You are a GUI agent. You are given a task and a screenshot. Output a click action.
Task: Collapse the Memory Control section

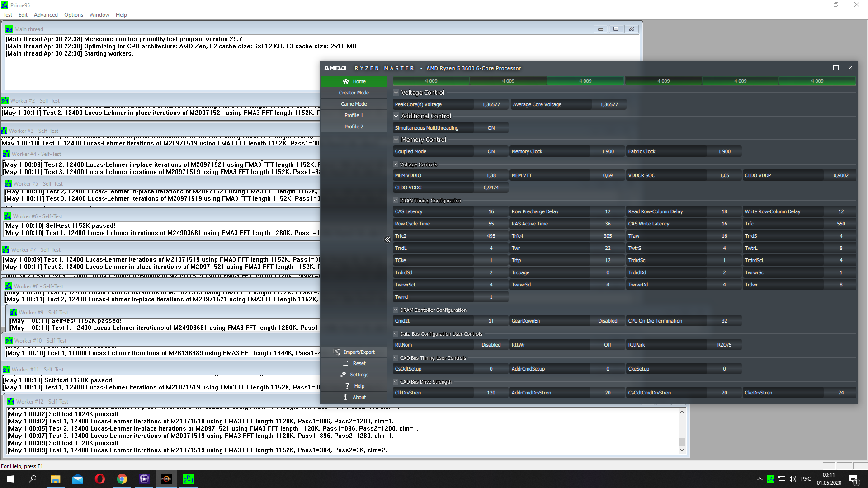pyautogui.click(x=396, y=140)
